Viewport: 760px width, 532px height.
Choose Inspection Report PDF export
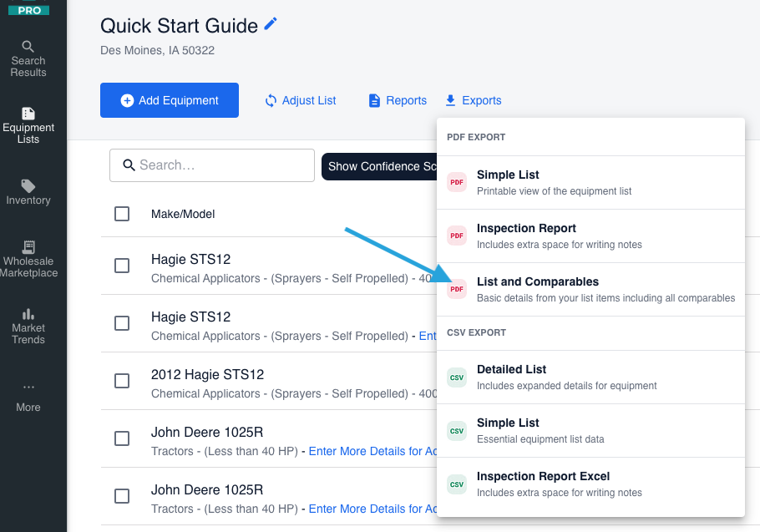click(x=590, y=236)
